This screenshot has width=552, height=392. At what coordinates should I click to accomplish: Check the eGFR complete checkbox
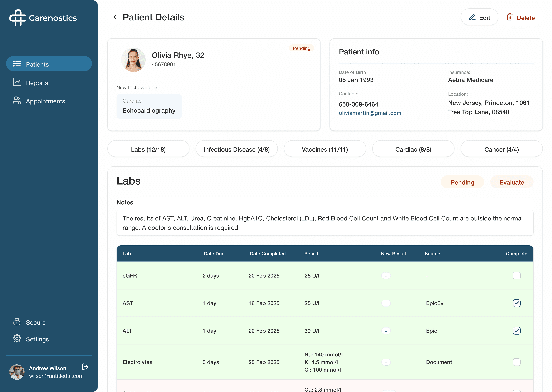coord(516,275)
